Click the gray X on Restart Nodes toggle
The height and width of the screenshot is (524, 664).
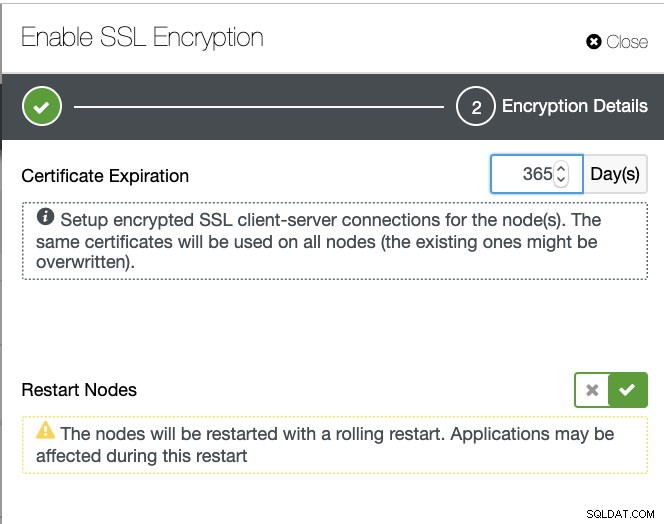pyautogui.click(x=592, y=390)
